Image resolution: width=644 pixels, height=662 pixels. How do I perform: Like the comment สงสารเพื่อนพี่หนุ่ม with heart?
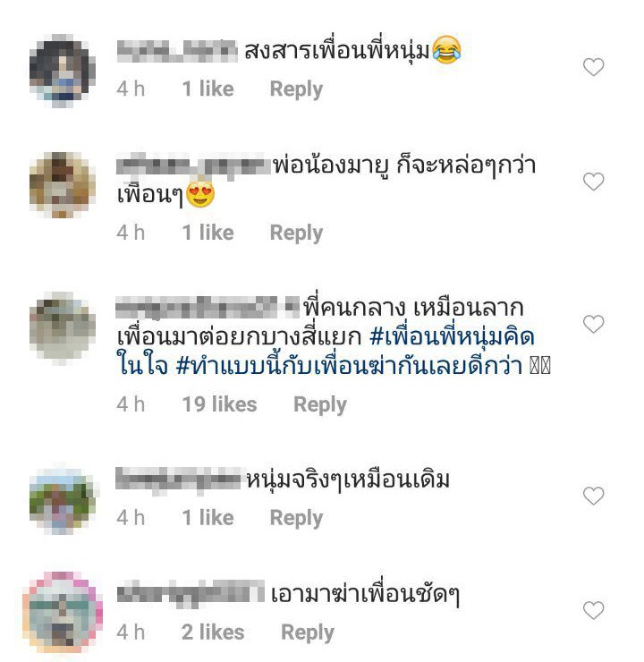593,67
